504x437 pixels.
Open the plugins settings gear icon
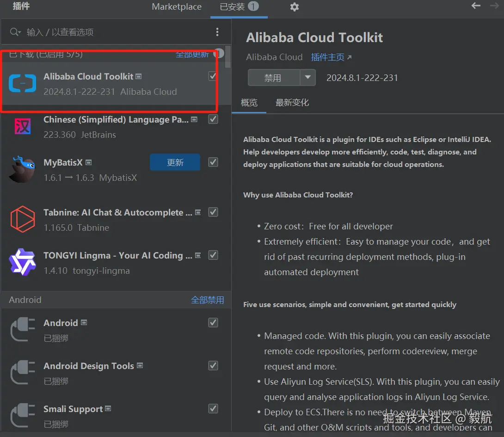point(295,7)
